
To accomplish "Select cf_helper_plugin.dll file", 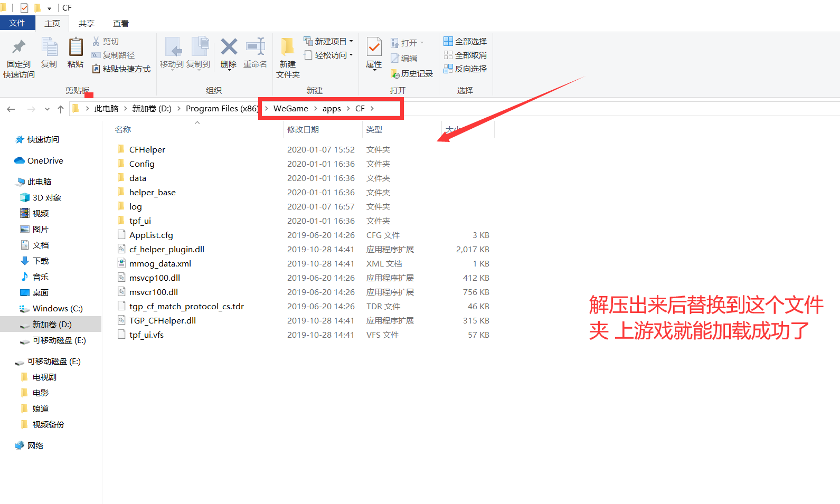I will pos(167,250).
